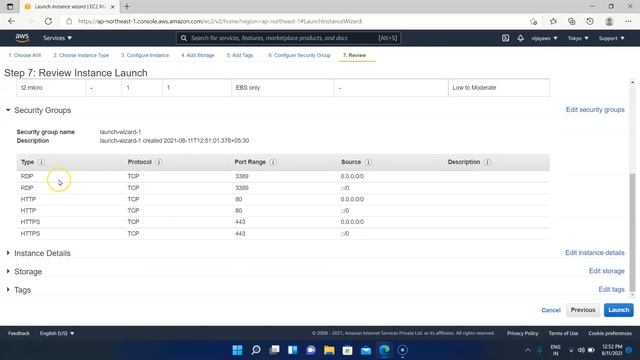This screenshot has height=360, width=640.
Task: Click the AWS logo home icon
Action: [x=22, y=38]
